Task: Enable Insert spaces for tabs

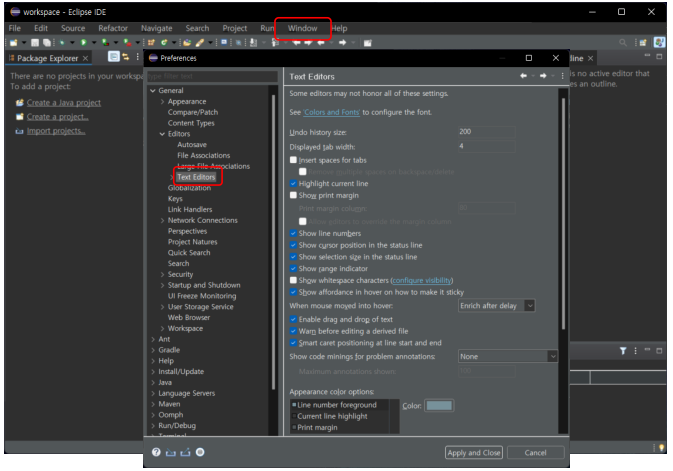Action: tap(294, 160)
